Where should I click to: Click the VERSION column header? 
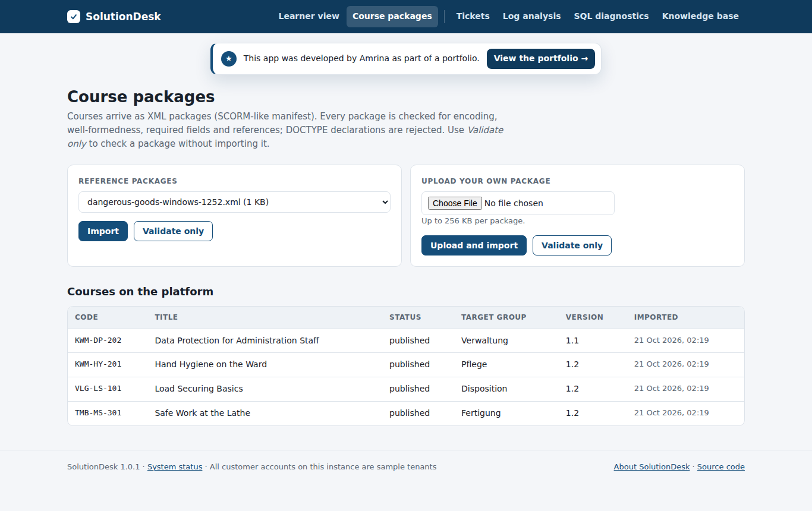(x=584, y=317)
